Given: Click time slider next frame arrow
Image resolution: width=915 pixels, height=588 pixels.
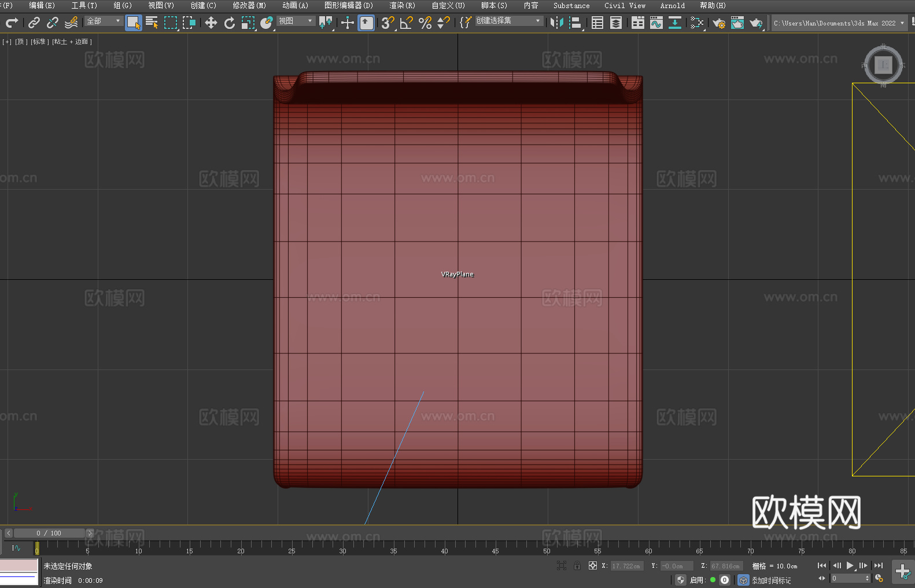Looking at the screenshot, I should (x=90, y=533).
